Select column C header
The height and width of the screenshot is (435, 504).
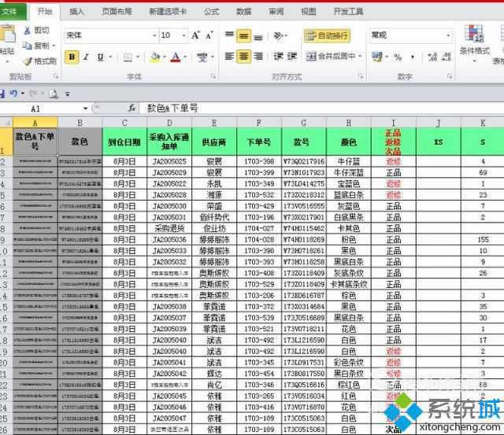(124, 123)
